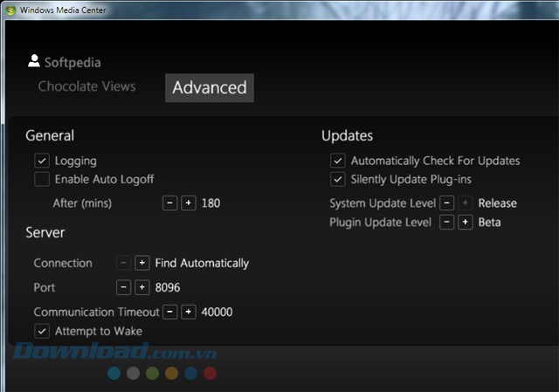Enable the Auto Logoff checkbox
The height and width of the screenshot is (392, 559).
pos(41,180)
